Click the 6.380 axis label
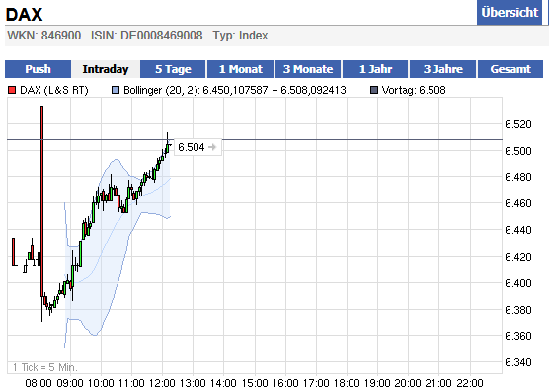549x392 pixels. (518, 310)
